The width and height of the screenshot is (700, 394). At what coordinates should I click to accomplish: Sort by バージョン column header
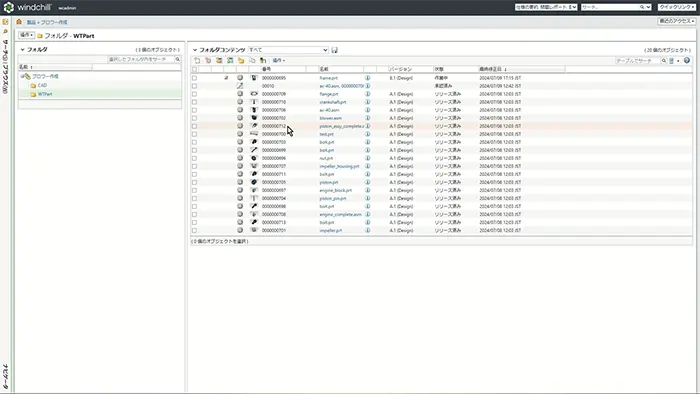pos(400,69)
